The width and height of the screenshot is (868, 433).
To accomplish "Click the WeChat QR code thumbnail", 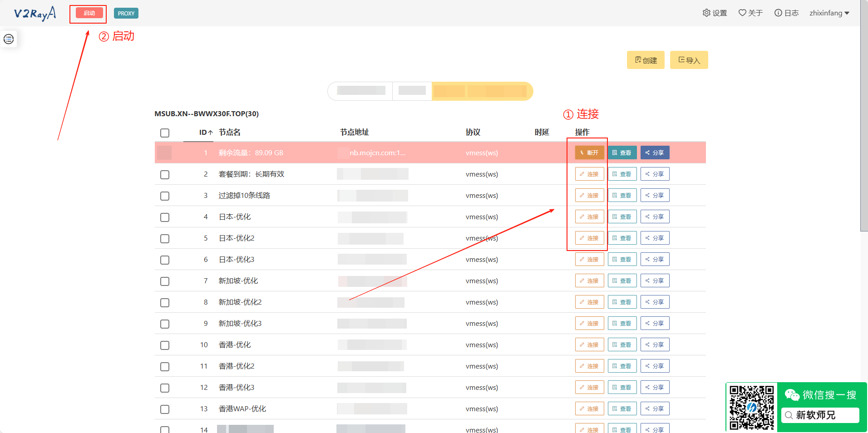I will tap(751, 407).
